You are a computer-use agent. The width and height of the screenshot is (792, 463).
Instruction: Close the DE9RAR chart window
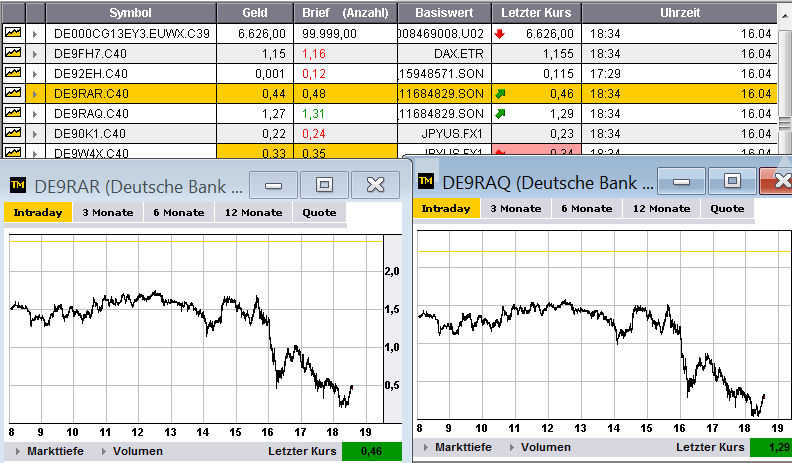tap(375, 185)
